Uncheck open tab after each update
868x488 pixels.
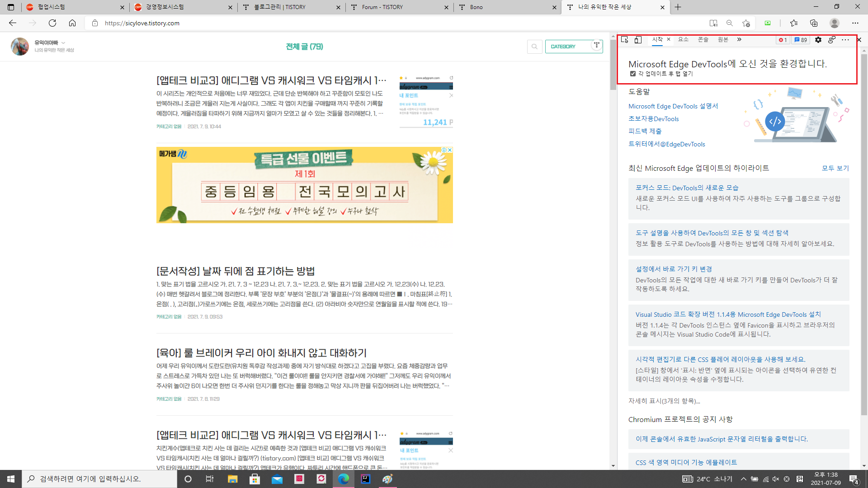click(x=633, y=74)
